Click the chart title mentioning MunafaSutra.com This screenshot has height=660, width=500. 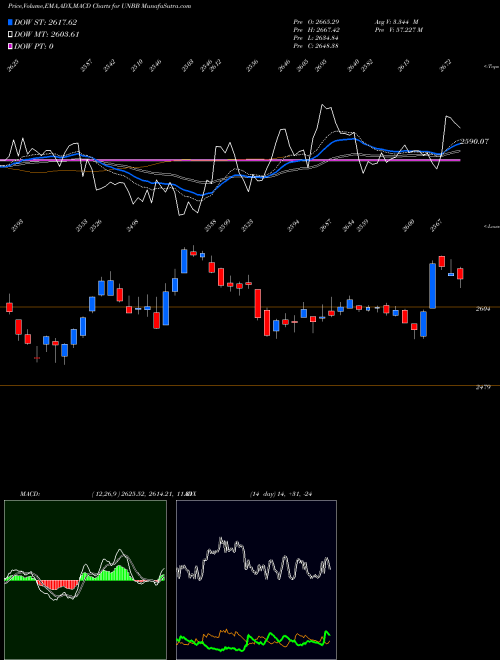point(99,6)
